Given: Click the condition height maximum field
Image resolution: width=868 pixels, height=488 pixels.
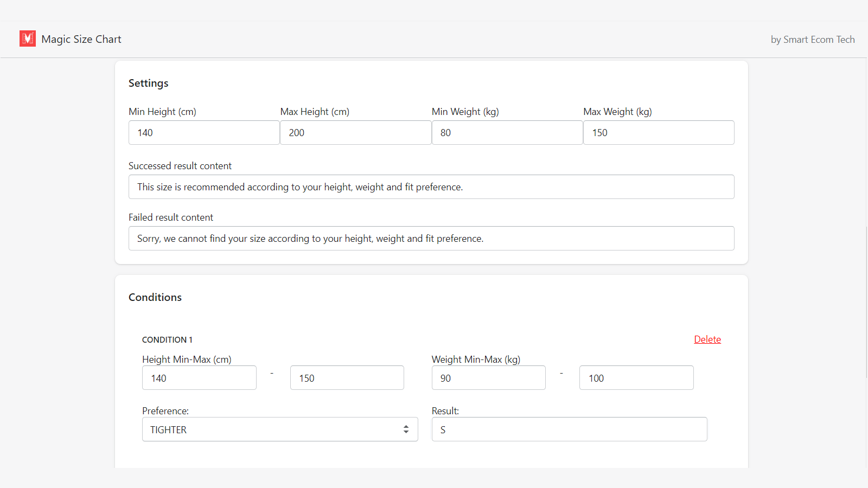Looking at the screenshot, I should tap(347, 378).
